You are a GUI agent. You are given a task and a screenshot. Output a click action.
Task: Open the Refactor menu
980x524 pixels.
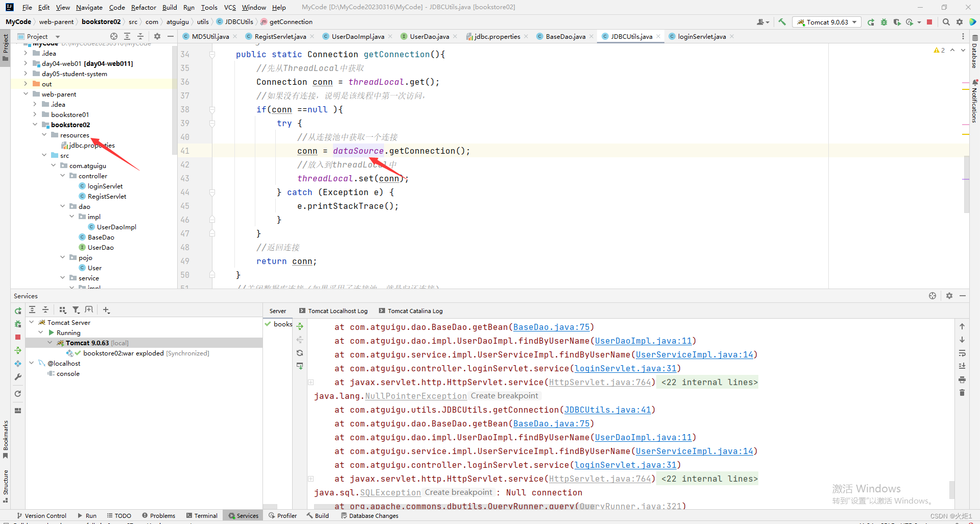[x=144, y=7]
